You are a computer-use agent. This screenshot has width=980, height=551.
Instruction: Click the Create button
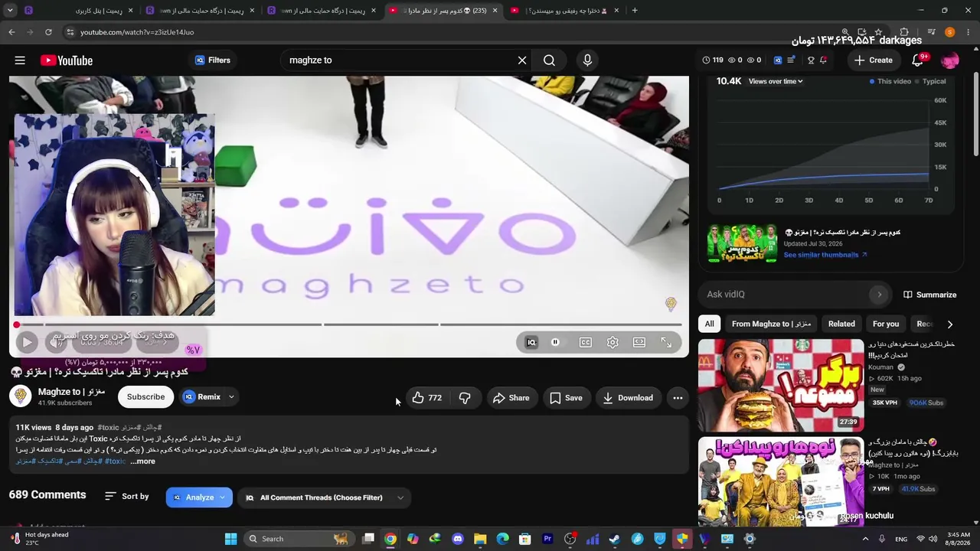point(874,60)
